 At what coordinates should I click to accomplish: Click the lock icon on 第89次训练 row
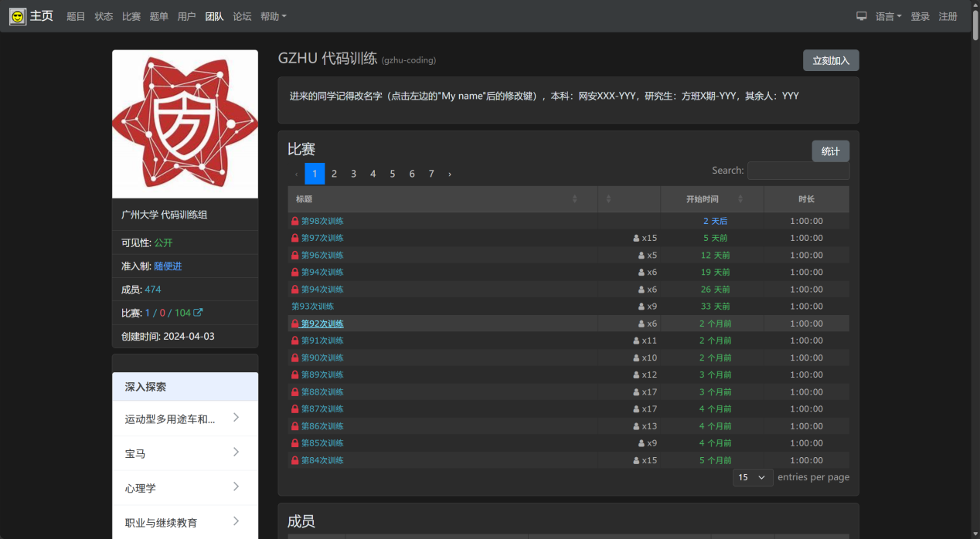tap(294, 375)
